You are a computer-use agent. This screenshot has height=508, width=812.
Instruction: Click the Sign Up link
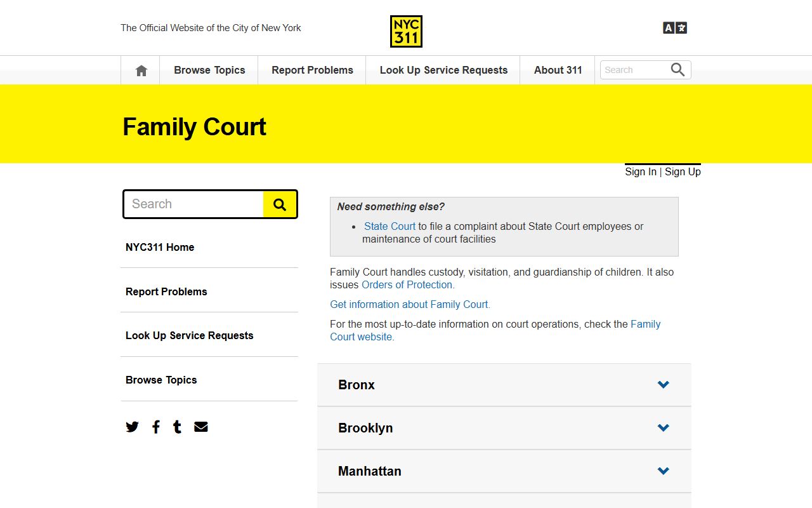point(683,171)
